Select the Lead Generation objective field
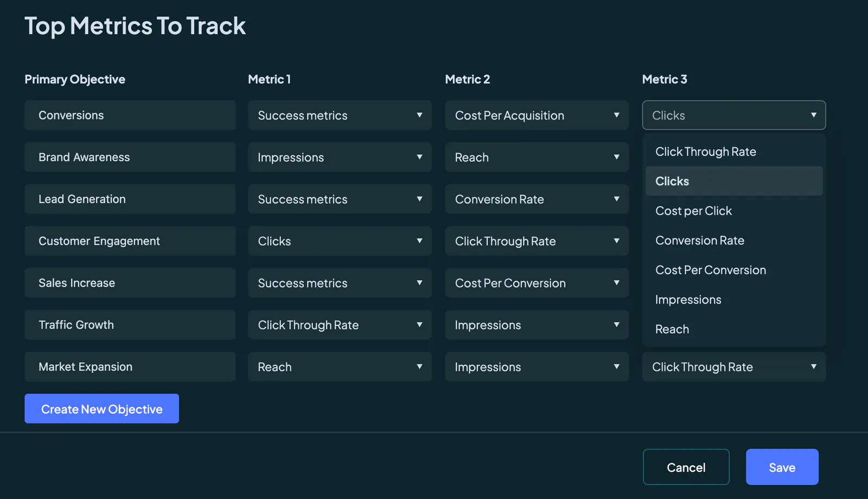 130,199
